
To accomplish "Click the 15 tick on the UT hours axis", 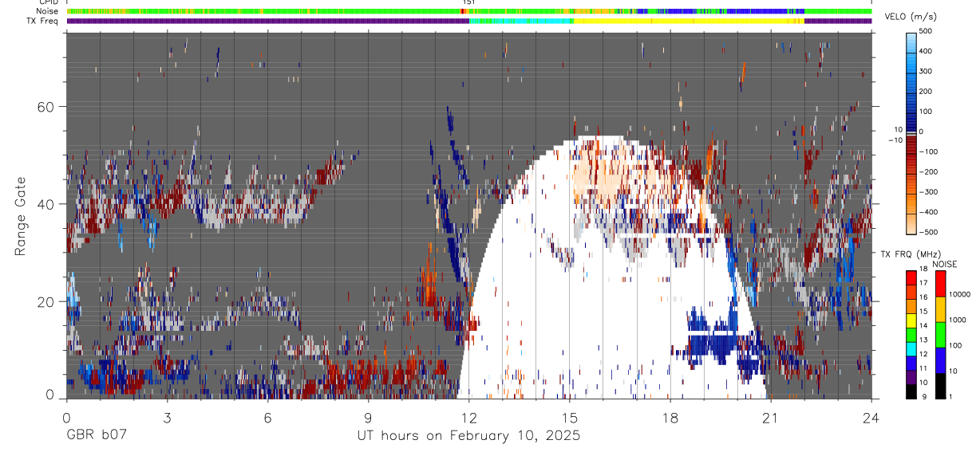I will click(570, 417).
